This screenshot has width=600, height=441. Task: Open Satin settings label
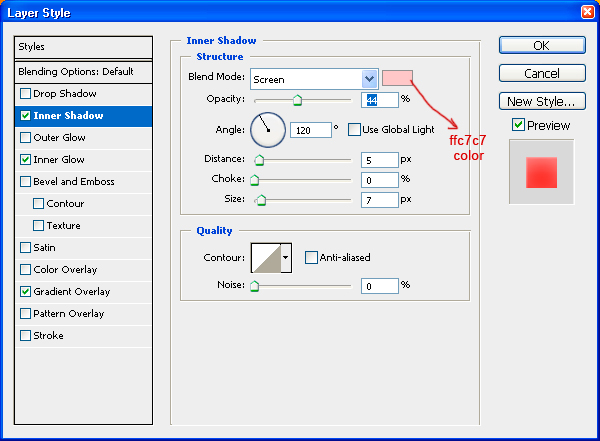(44, 248)
